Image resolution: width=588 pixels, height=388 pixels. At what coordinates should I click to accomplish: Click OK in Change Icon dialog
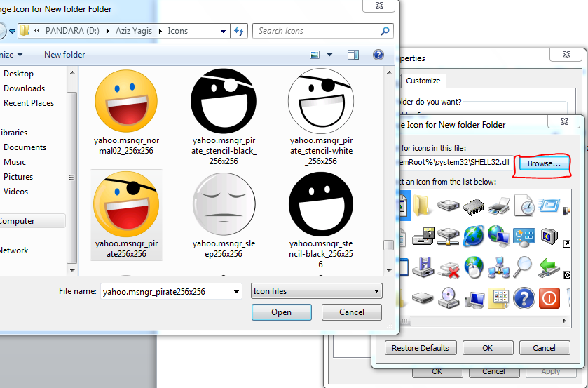[x=488, y=348]
